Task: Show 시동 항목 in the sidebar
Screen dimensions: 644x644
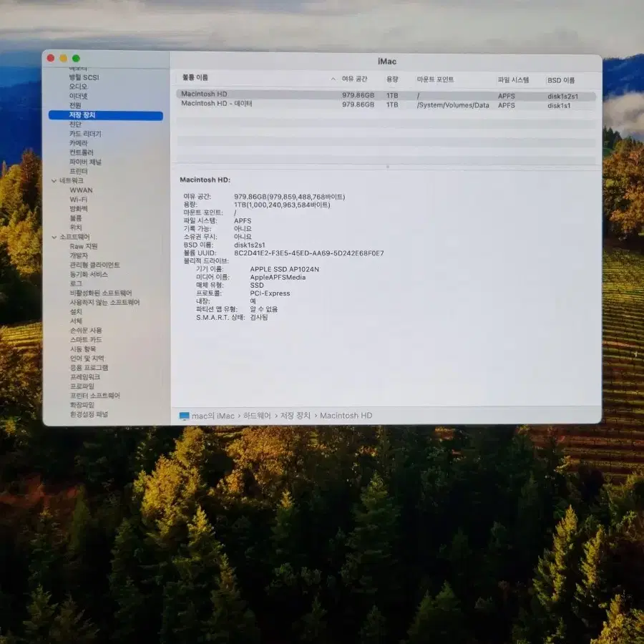Action: pyautogui.click(x=82, y=349)
